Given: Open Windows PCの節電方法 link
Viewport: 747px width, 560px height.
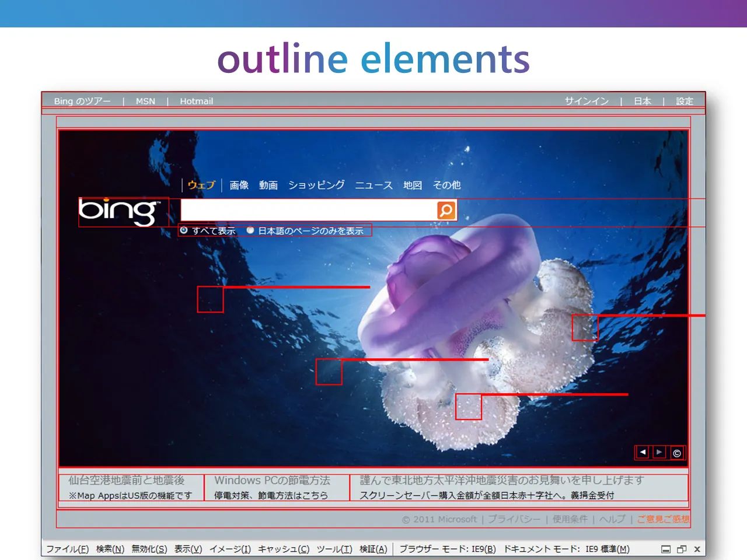Looking at the screenshot, I should (x=272, y=480).
